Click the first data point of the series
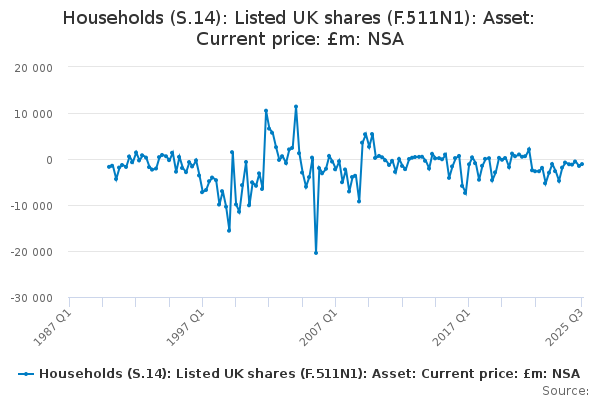The image size is (600, 400). [108, 167]
